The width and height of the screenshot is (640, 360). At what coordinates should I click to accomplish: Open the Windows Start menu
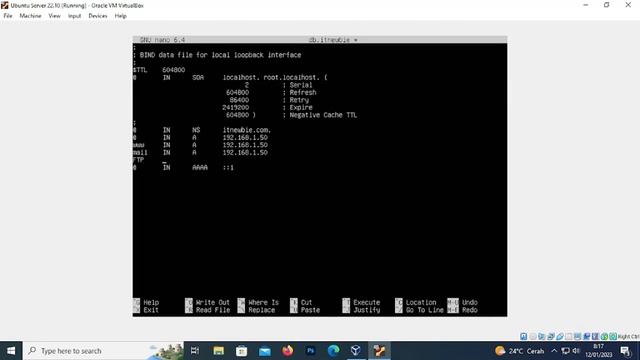[11, 351]
